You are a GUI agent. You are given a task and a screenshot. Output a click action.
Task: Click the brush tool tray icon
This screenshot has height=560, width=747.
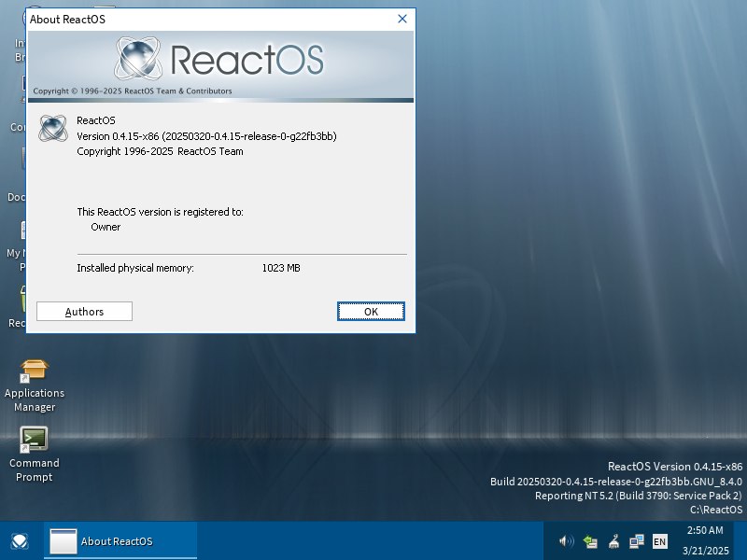[613, 541]
